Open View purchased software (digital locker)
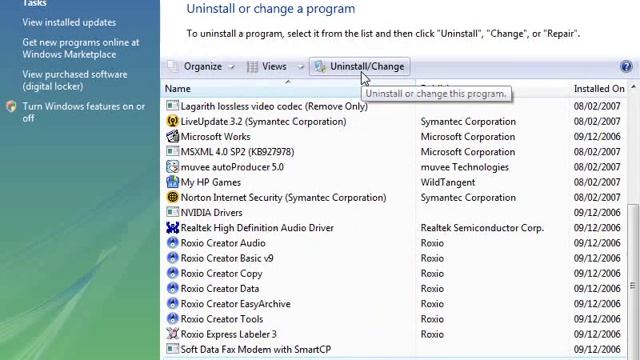The width and height of the screenshot is (640, 360). click(x=75, y=80)
